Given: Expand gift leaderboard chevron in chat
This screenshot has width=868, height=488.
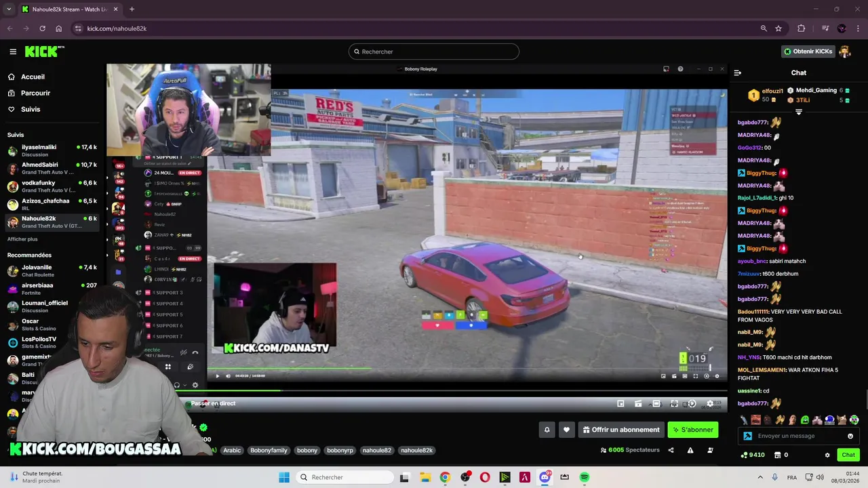Looking at the screenshot, I should point(799,112).
